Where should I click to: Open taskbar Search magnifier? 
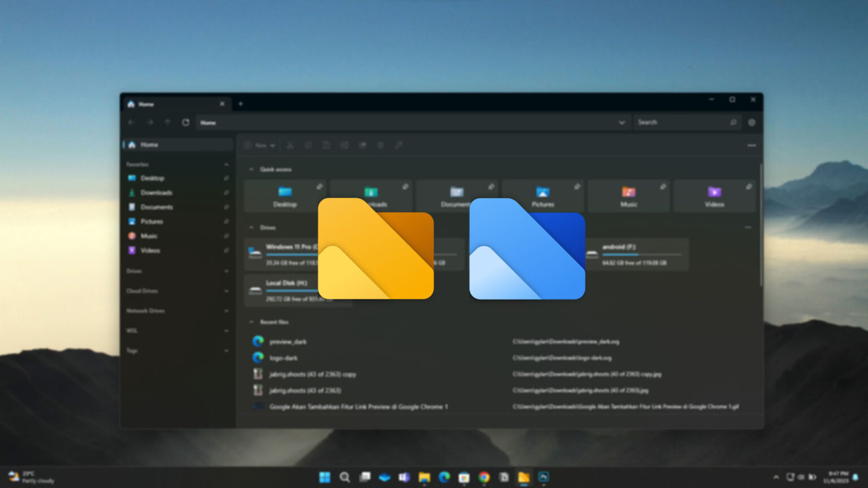pyautogui.click(x=344, y=477)
